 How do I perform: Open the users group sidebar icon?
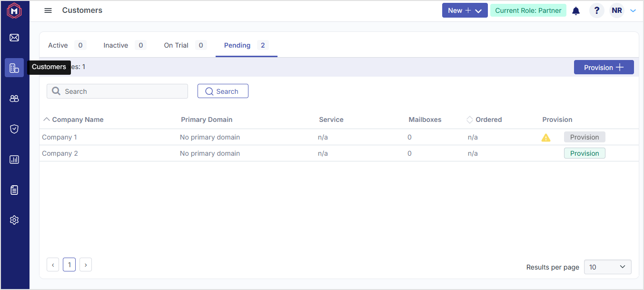(x=14, y=99)
